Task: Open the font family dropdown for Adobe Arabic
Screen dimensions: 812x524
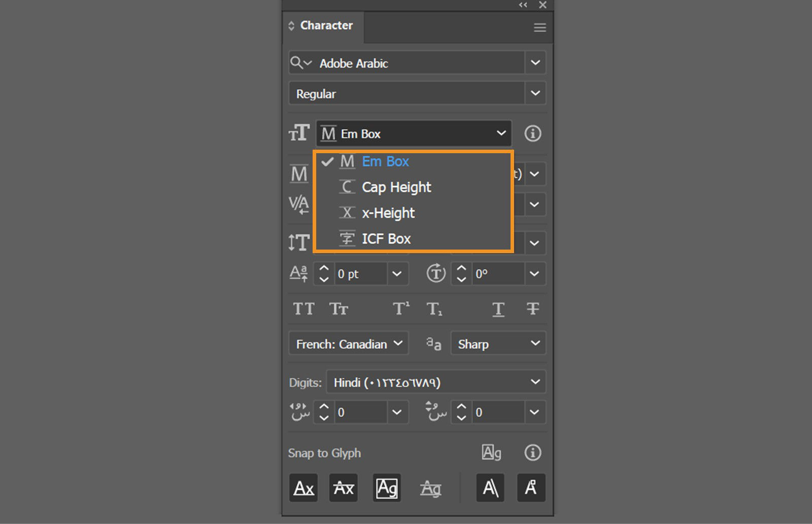Action: [x=535, y=62]
